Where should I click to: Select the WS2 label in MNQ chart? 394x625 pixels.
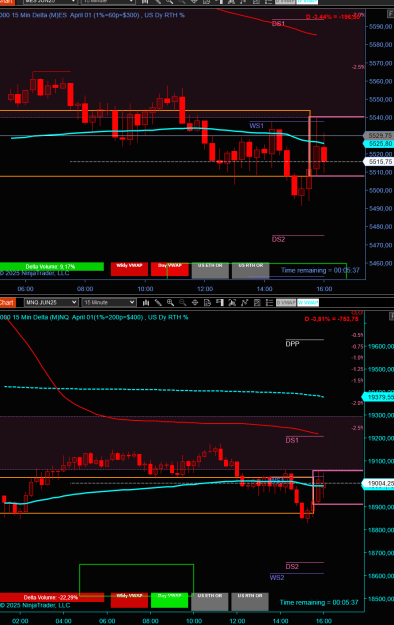click(277, 578)
